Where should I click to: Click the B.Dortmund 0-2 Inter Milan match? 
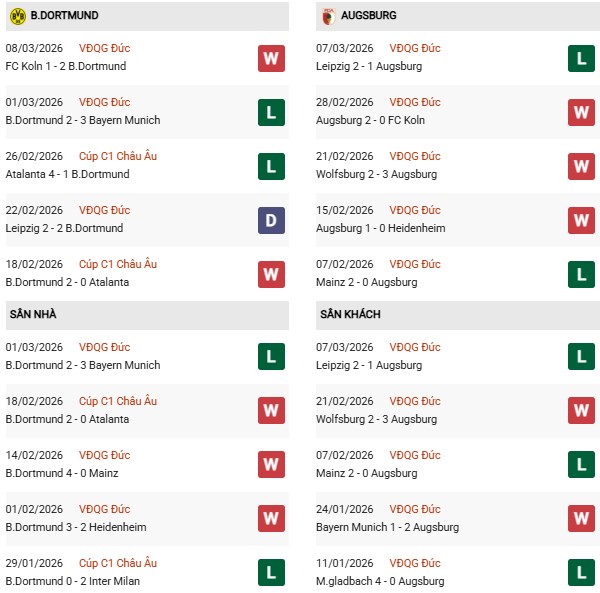pos(72,581)
